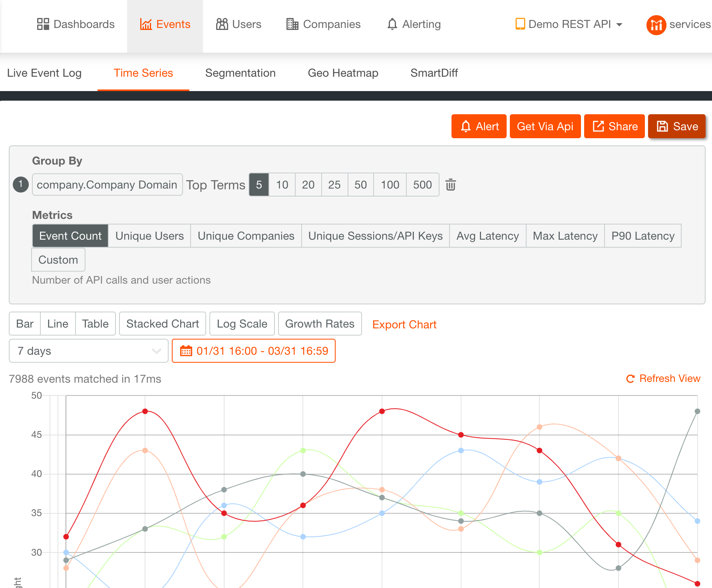Enable Log Scale on the chart
712x588 pixels.
(242, 324)
